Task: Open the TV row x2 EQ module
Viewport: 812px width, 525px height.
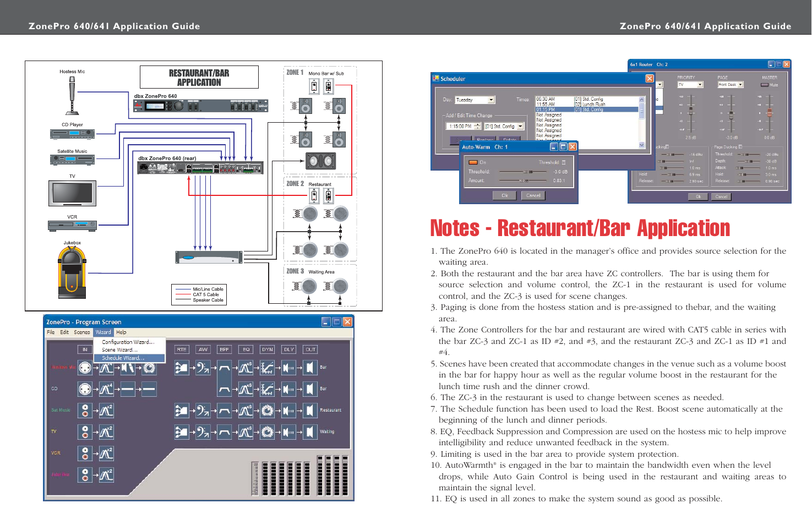Action: click(x=106, y=432)
